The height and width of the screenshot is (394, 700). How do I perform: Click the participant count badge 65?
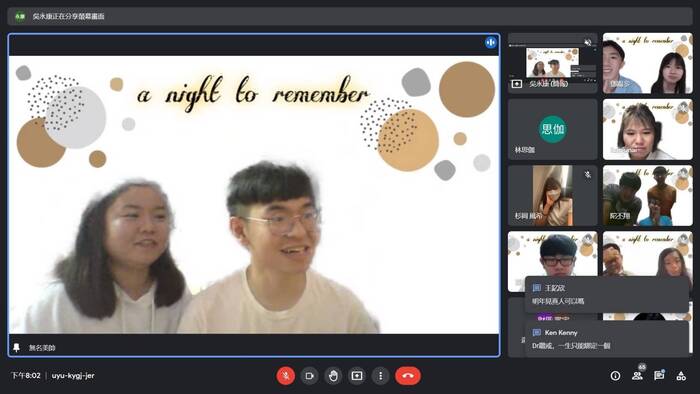coord(642,367)
